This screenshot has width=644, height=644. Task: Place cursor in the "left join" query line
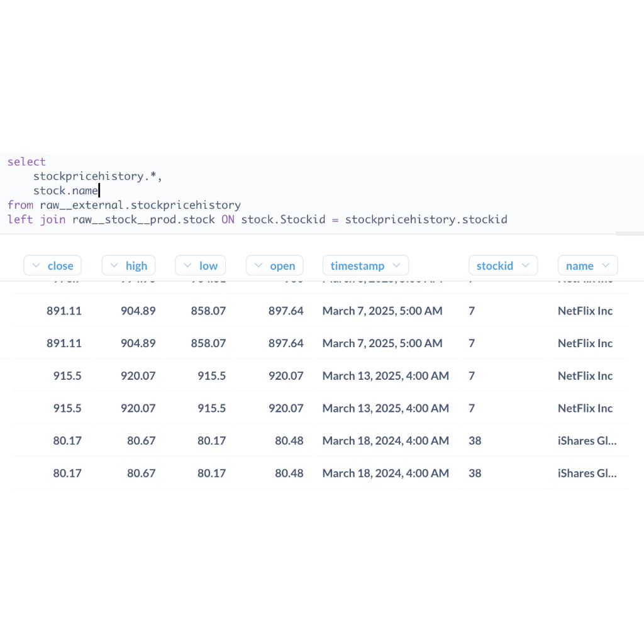click(x=257, y=219)
